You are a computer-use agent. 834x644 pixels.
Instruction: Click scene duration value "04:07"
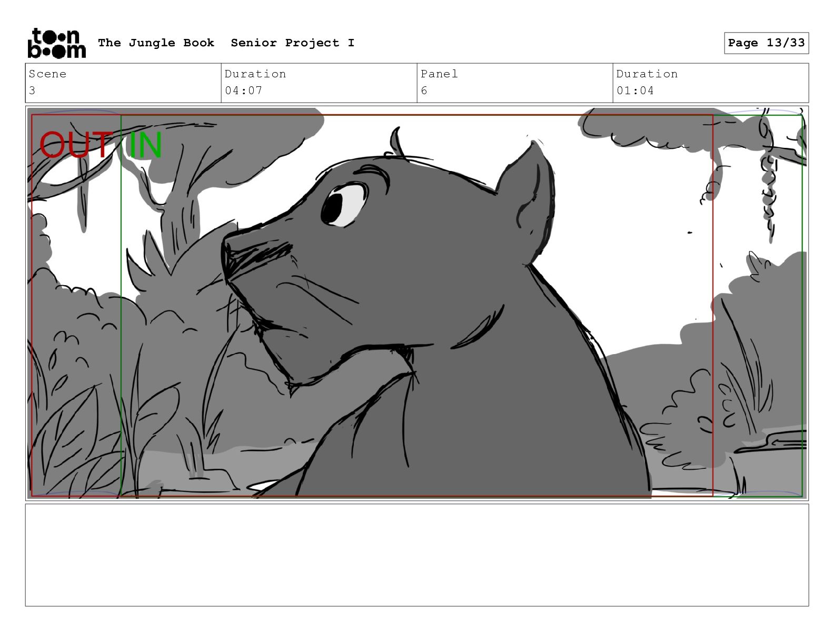243,90
